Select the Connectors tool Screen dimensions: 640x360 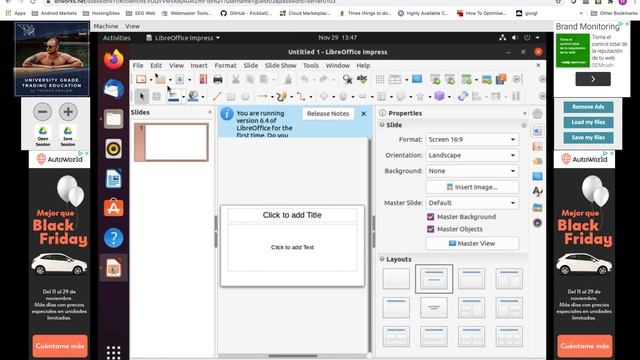(301, 97)
